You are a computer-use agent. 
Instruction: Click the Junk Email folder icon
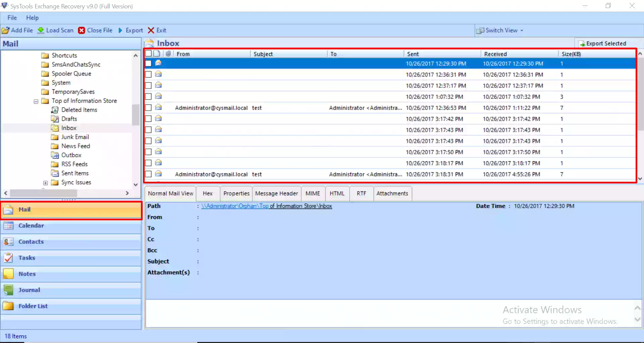click(55, 137)
